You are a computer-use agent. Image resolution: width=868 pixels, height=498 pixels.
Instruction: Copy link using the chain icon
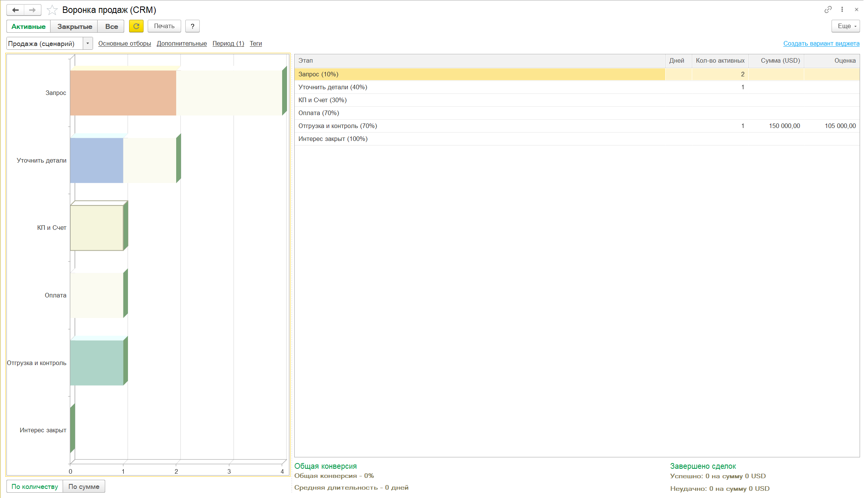click(x=828, y=9)
